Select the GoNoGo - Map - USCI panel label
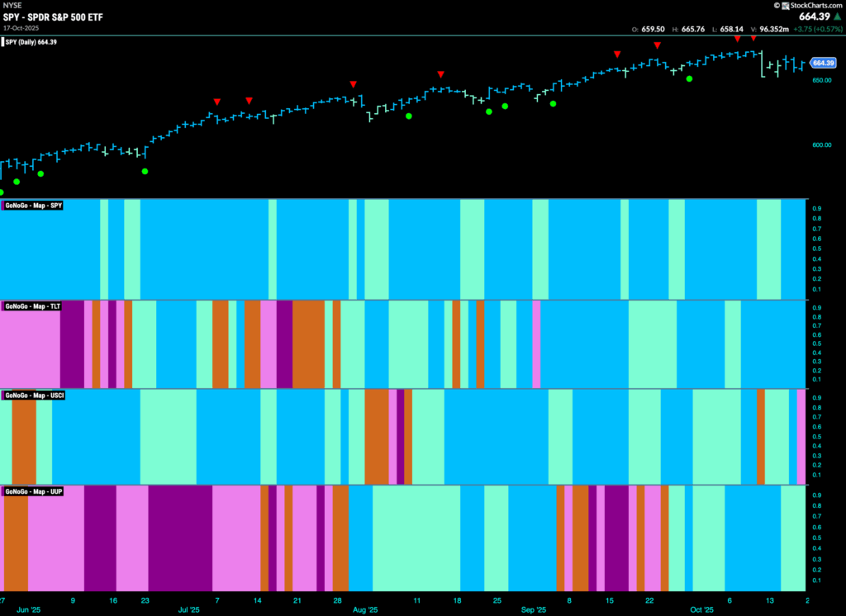This screenshot has width=846, height=616. pyautogui.click(x=35, y=396)
